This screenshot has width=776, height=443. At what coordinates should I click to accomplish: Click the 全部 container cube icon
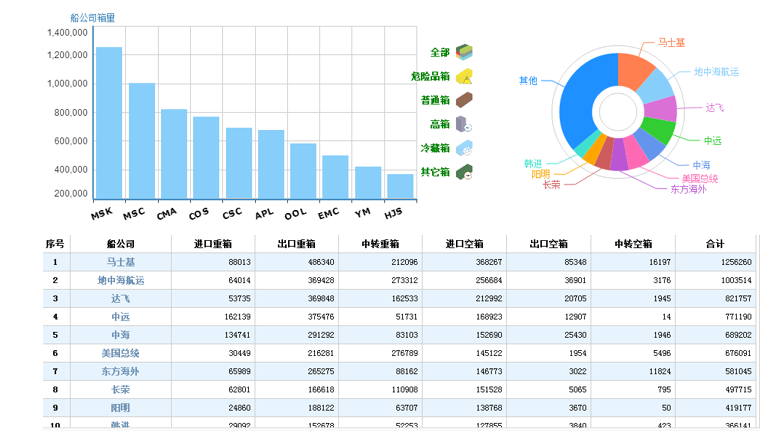pos(464,52)
